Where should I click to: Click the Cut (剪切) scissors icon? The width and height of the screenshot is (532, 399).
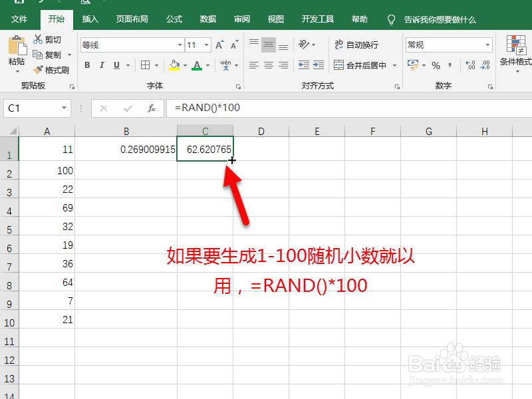pos(37,40)
